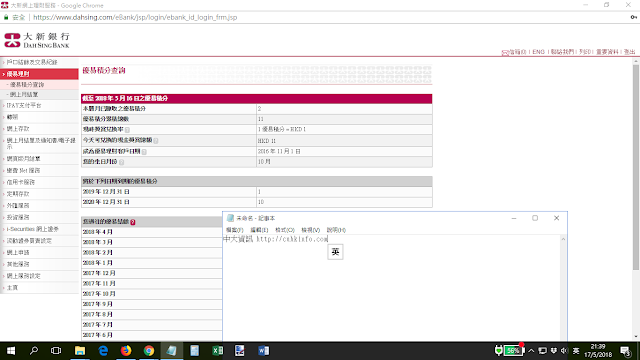Open the network icon in system tray
Viewport: 640px width, 360px height.
(x=542, y=351)
